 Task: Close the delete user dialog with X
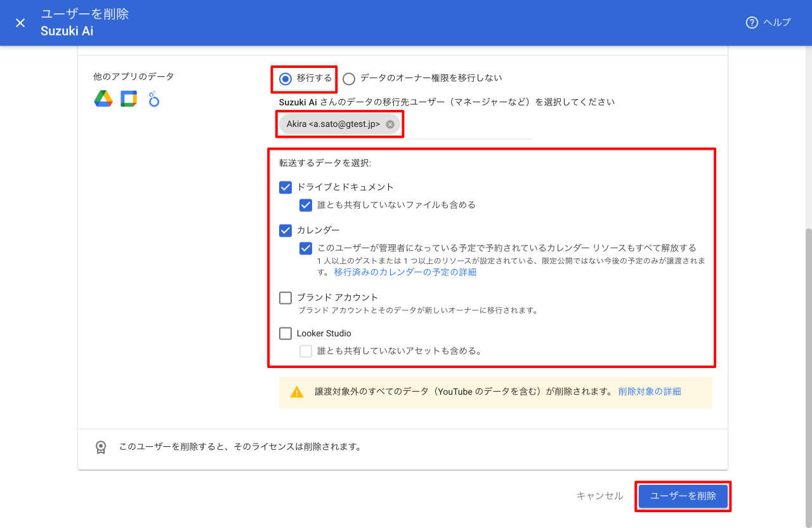[x=20, y=23]
